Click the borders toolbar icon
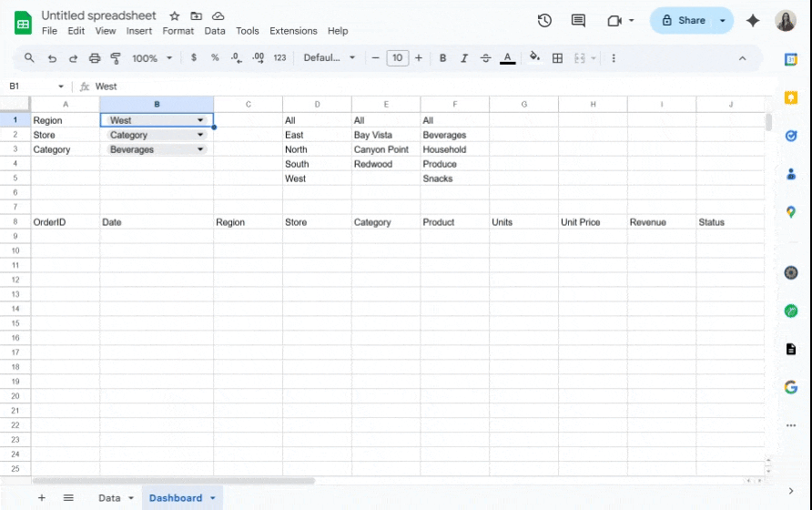 [x=557, y=58]
